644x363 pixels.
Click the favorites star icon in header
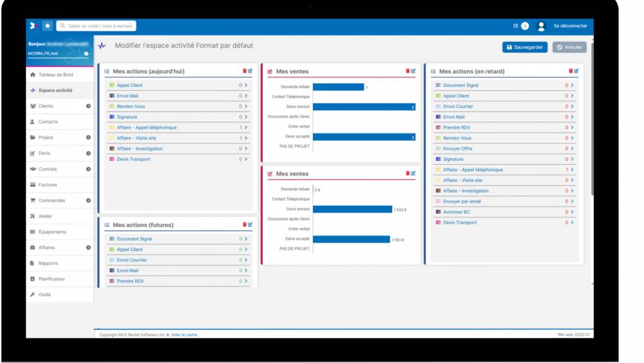tap(48, 26)
